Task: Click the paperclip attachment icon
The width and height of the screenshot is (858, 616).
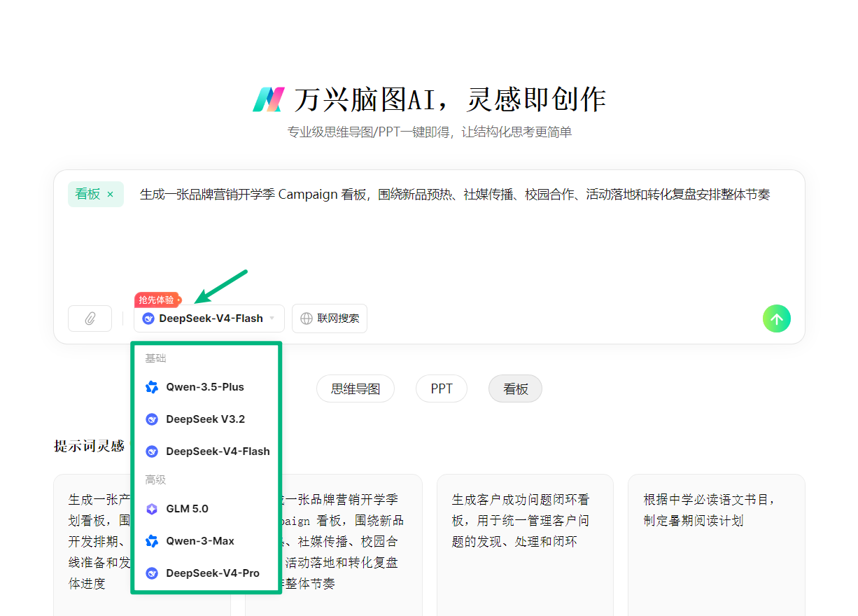Action: tap(90, 318)
